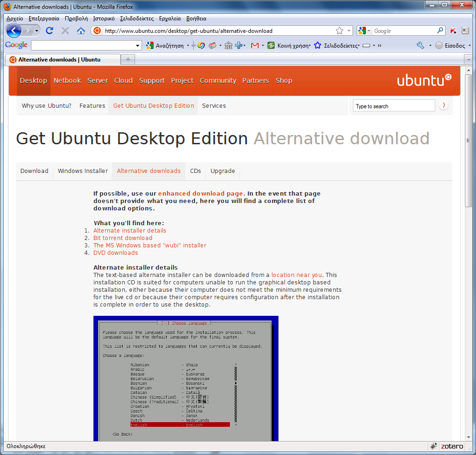
Task: Click the red Kaspersky toolbar icon
Action: (x=453, y=31)
